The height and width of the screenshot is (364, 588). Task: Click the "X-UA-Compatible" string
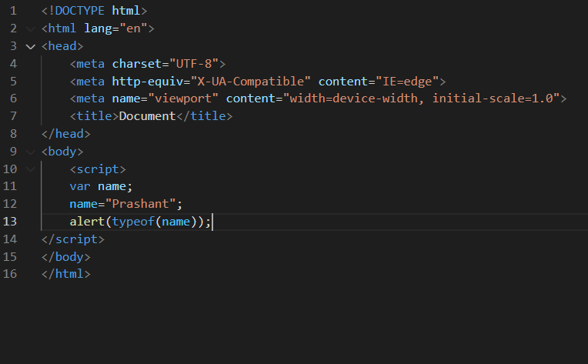tap(251, 82)
